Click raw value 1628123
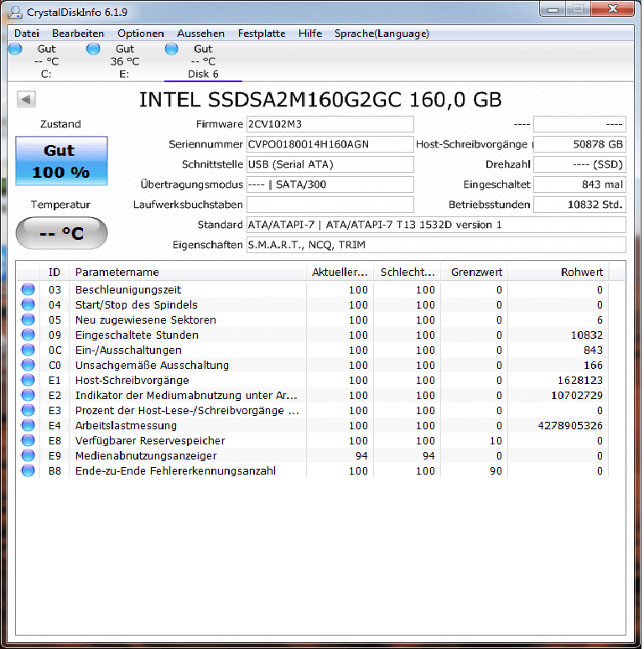This screenshot has height=649, width=644. click(x=579, y=380)
